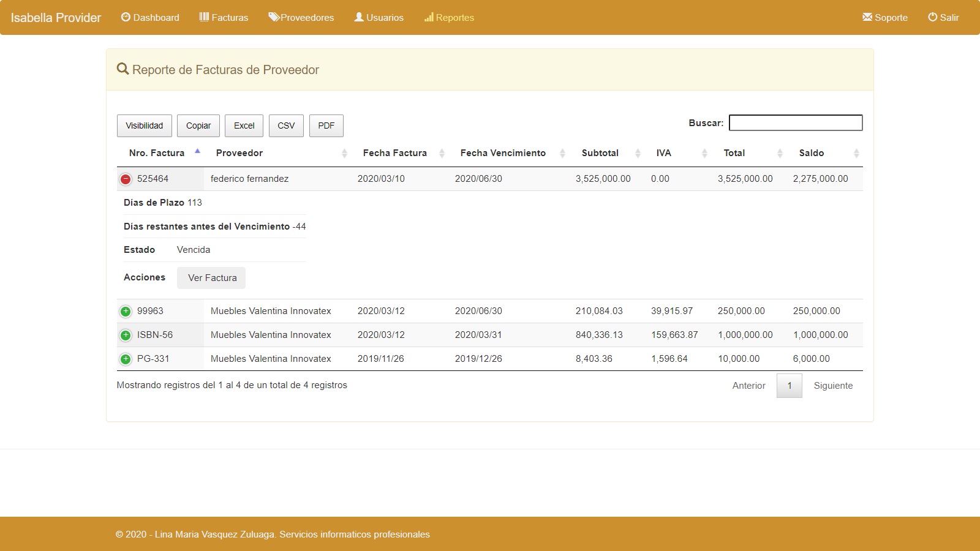
Task: Expand details for invoice ISBN-56
Action: pos(126,335)
